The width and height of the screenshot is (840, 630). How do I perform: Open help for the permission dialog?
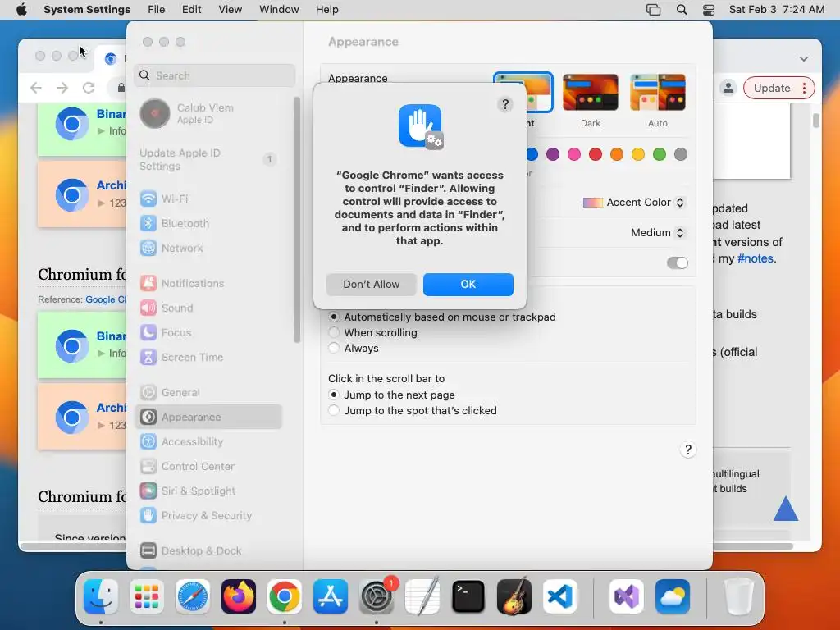pyautogui.click(x=504, y=104)
